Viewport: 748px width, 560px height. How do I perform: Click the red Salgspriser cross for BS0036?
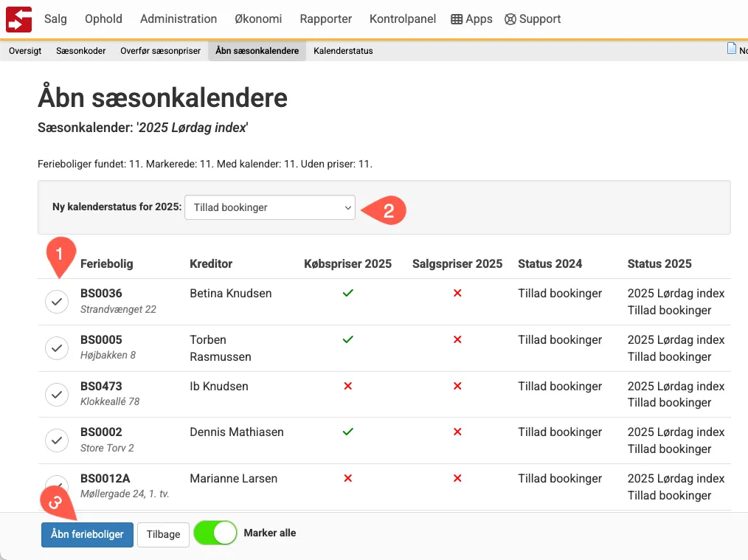pyautogui.click(x=457, y=293)
